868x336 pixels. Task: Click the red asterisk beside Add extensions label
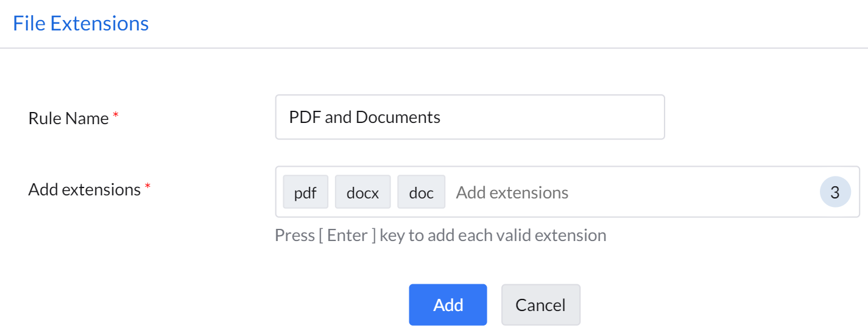click(x=147, y=187)
